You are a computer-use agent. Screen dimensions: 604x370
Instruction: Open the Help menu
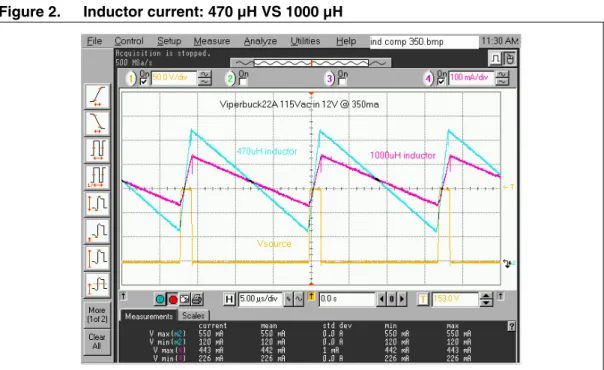346,41
